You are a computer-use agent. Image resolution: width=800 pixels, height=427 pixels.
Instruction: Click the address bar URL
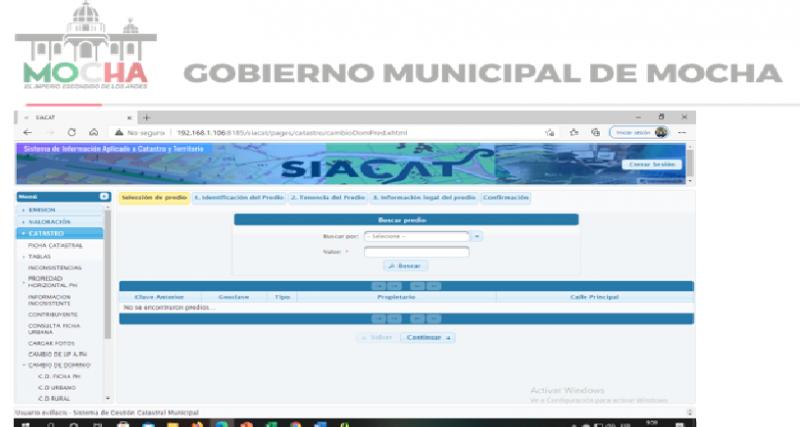click(292, 133)
